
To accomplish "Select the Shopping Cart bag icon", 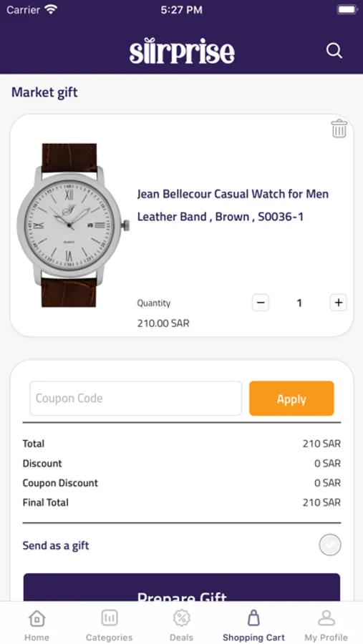I will pyautogui.click(x=253, y=618).
